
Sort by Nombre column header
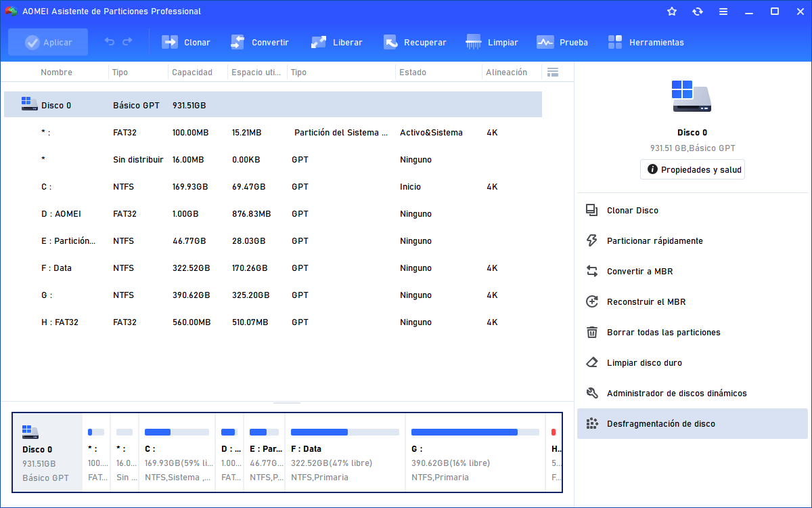56,72
